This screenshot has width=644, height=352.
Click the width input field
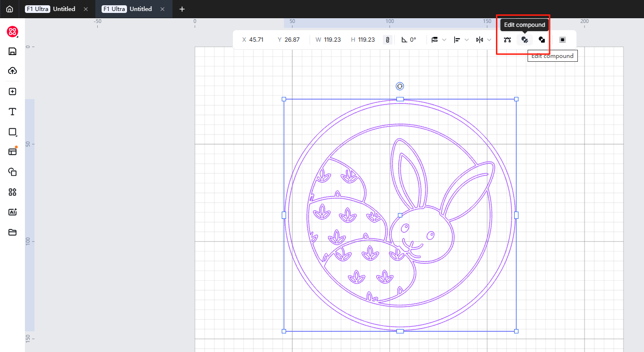click(x=332, y=40)
